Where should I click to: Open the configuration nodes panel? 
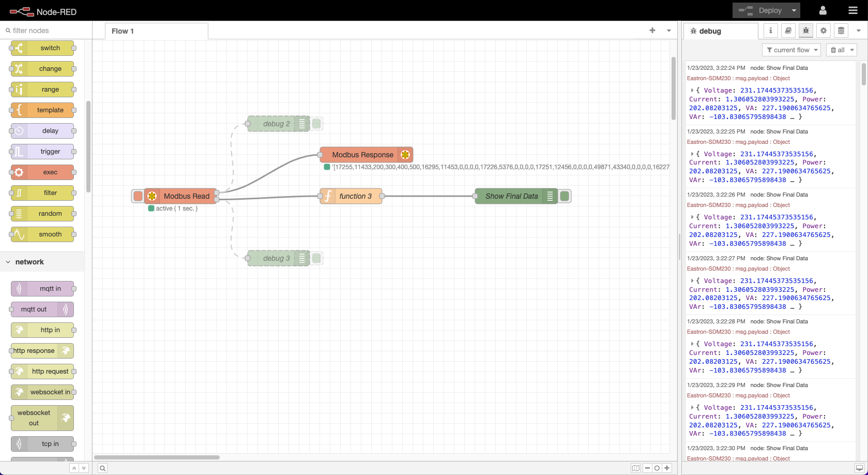(x=823, y=31)
